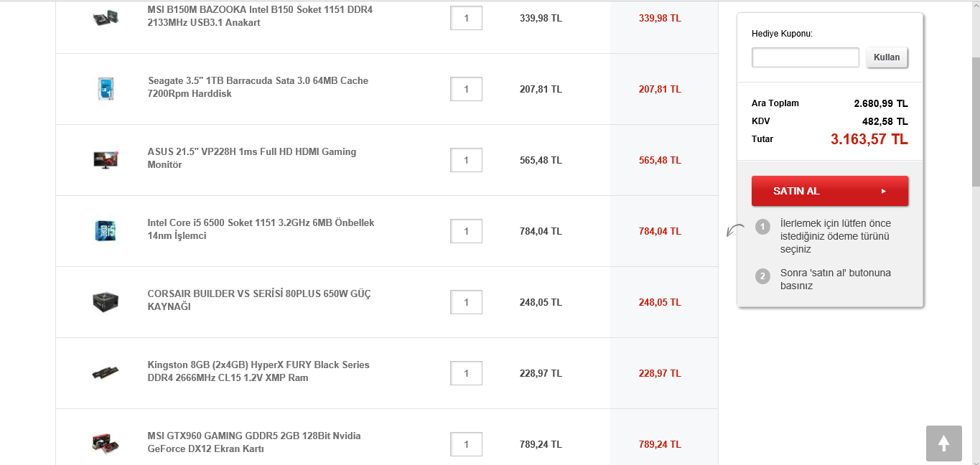Open the ASUS VP228H monitor product image
This screenshot has width=980, height=465.
click(105, 159)
